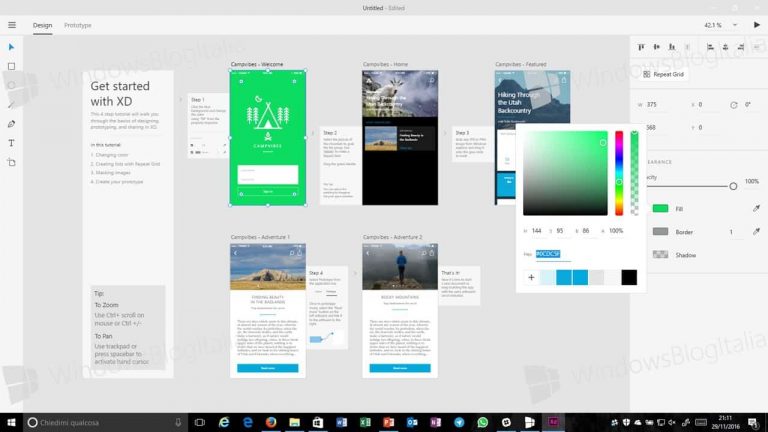Click the tent logo on Welcome artboard
Viewport: 768px width, 432px height.
(x=268, y=117)
